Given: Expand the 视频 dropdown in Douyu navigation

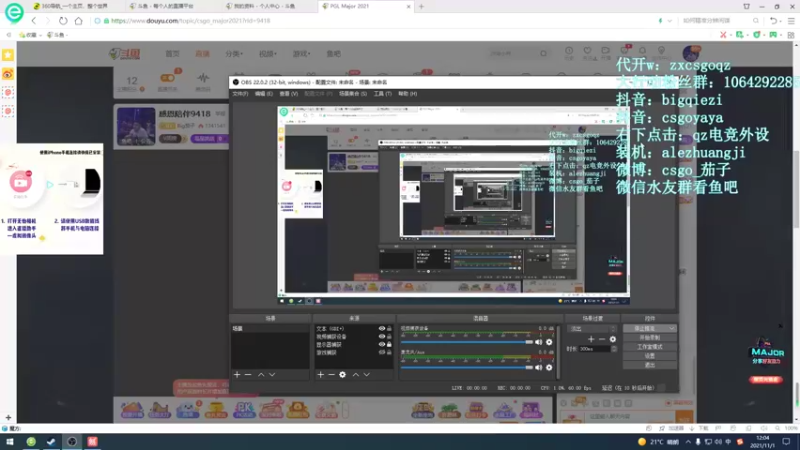Looking at the screenshot, I should [x=267, y=54].
